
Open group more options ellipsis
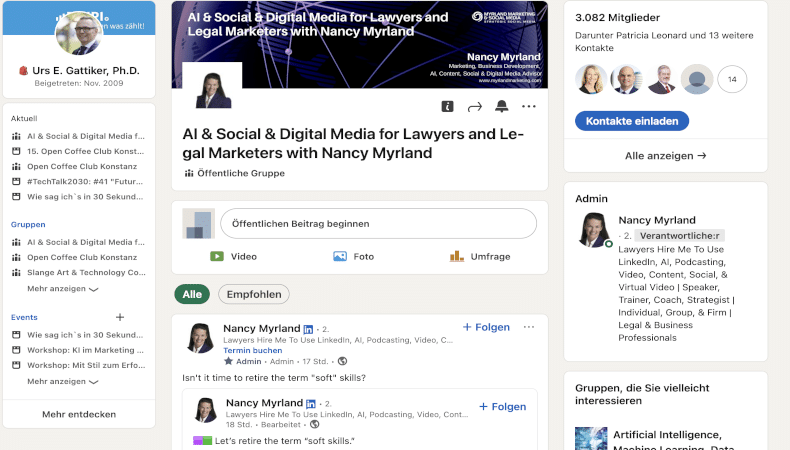click(x=529, y=106)
